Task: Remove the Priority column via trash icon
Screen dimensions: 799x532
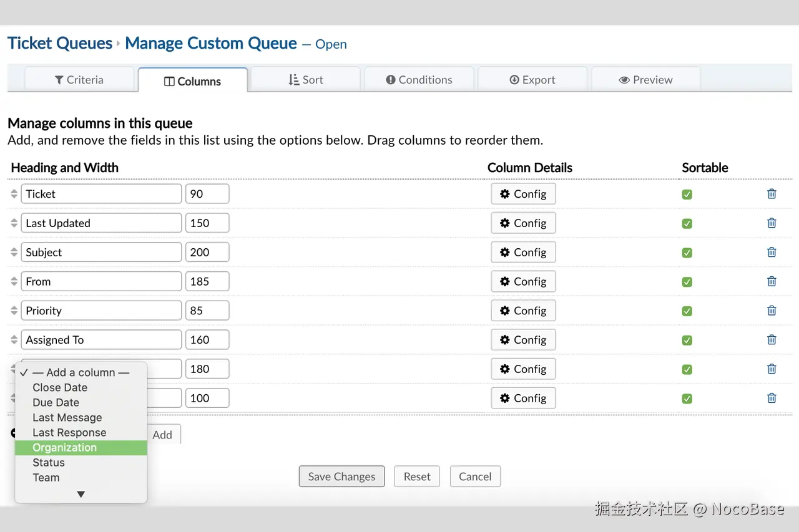Action: pos(772,311)
